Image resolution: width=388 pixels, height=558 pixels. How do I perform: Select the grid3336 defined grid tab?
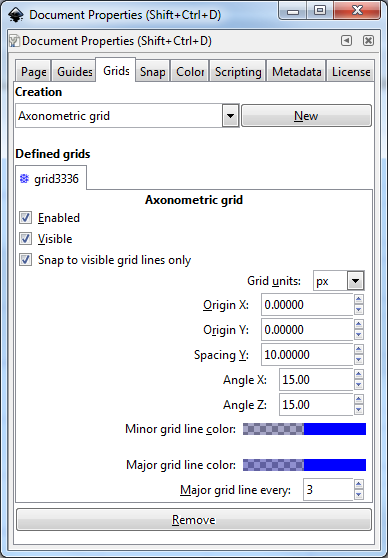tap(51, 178)
